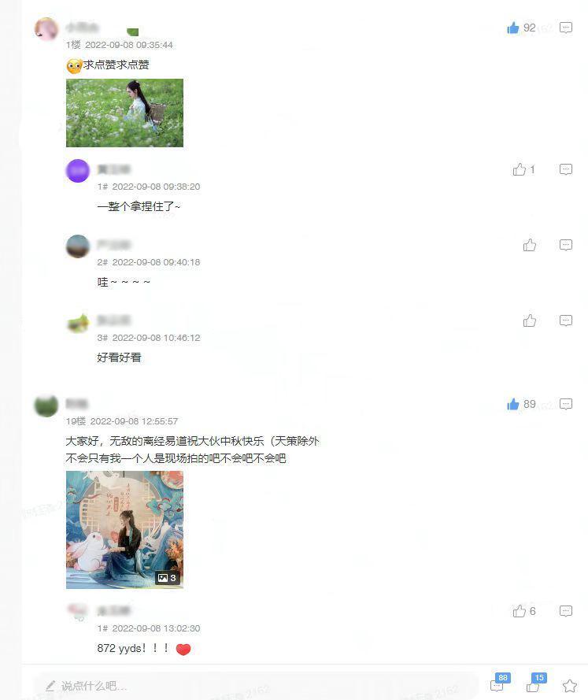Click the thumbs-up icon with 15 badge
588x700 pixels.
click(x=535, y=684)
